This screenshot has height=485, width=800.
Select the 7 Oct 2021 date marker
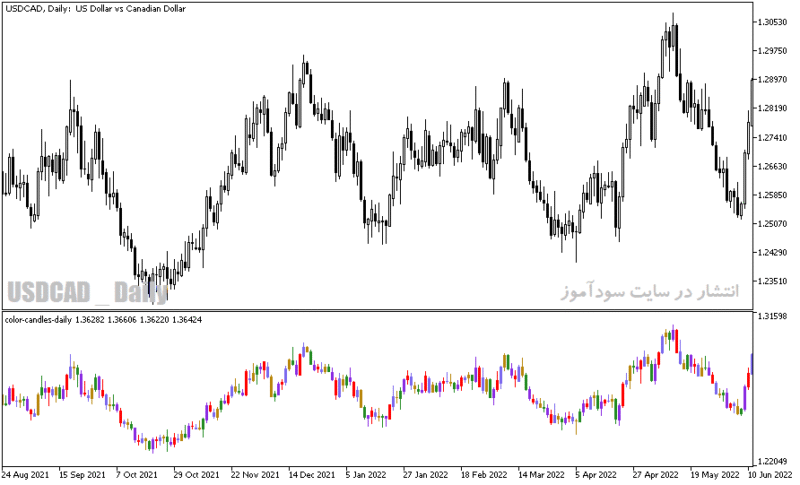[137, 475]
